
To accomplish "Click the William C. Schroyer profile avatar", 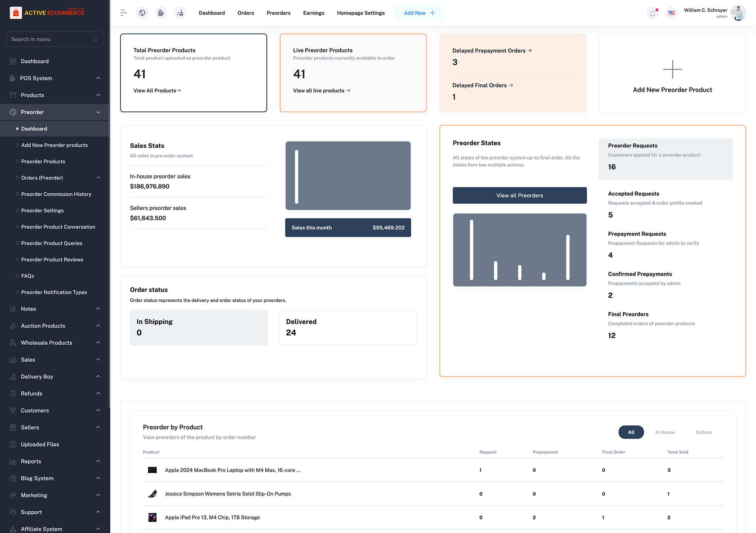I will 738,13.
